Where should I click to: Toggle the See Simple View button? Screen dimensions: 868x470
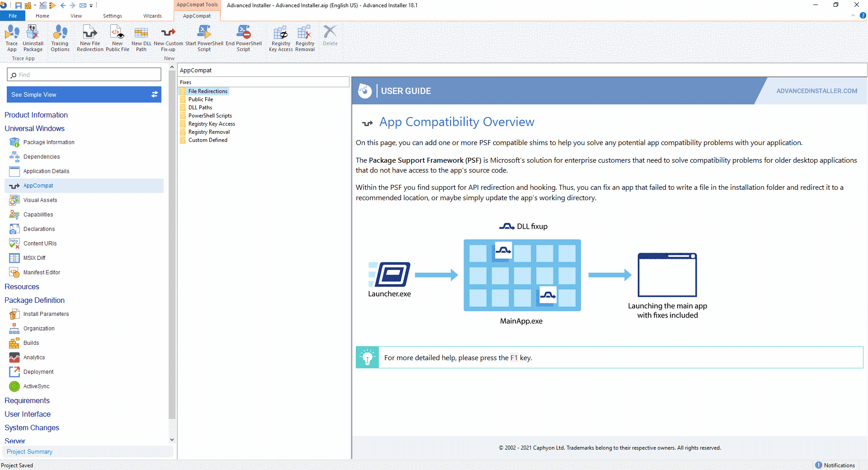click(x=84, y=94)
